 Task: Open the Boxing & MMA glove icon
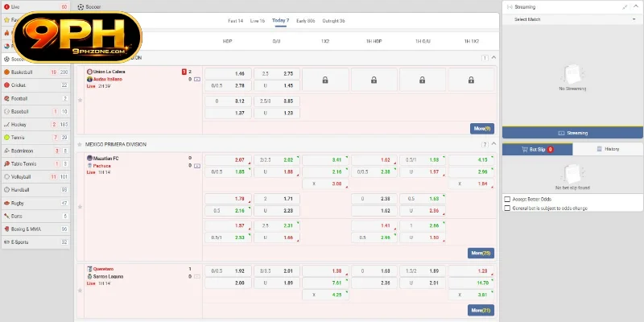(x=6, y=229)
